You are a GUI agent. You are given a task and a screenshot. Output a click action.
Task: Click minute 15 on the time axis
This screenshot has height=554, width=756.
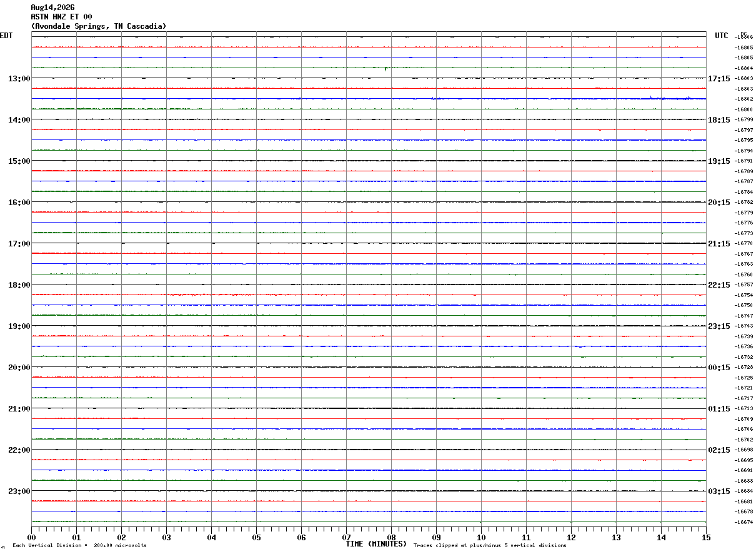coord(706,537)
